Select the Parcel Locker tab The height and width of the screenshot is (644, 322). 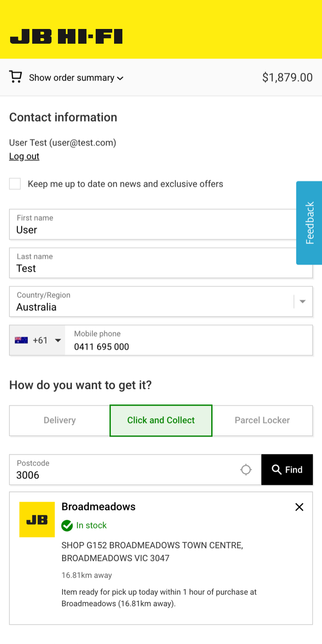tap(262, 420)
